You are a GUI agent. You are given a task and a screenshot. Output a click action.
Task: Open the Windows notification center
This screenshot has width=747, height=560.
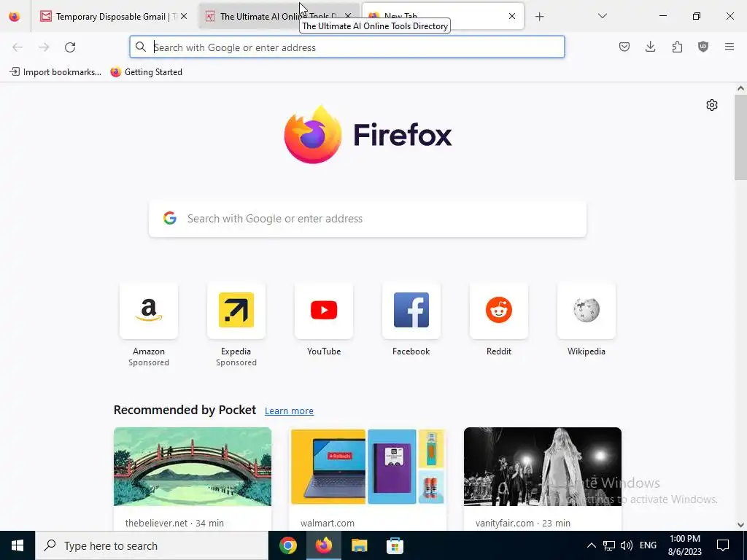click(723, 545)
